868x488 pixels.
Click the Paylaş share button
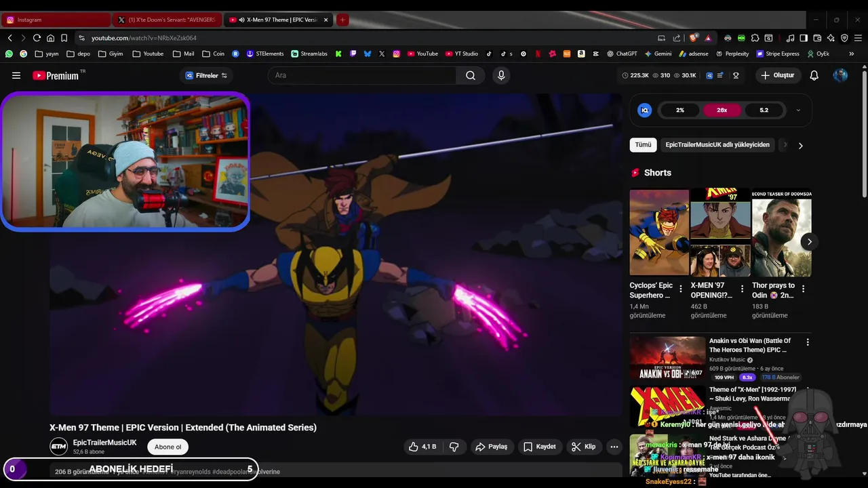tap(492, 447)
